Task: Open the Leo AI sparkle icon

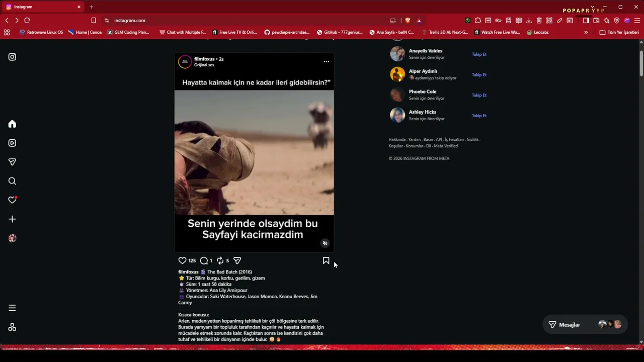Action: [606, 21]
